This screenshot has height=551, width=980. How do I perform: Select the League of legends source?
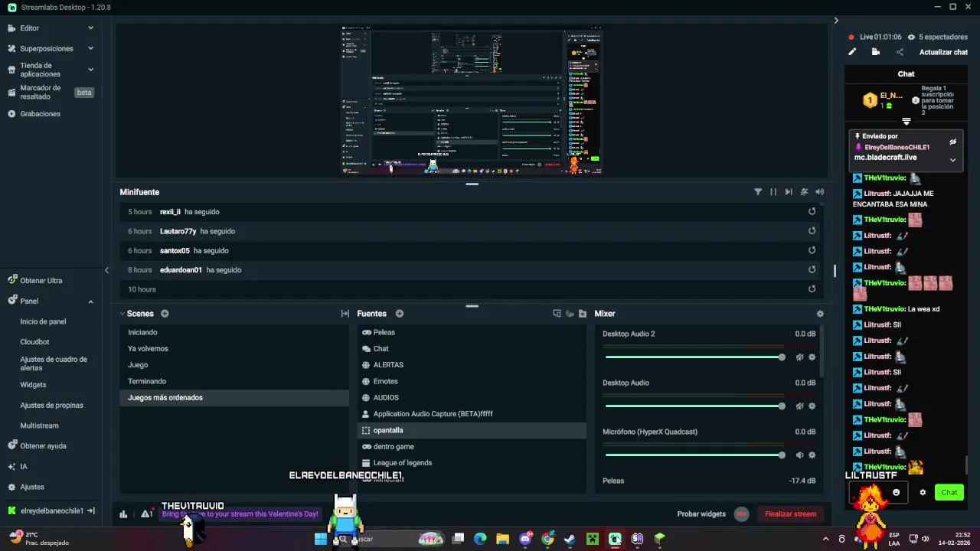point(472,463)
